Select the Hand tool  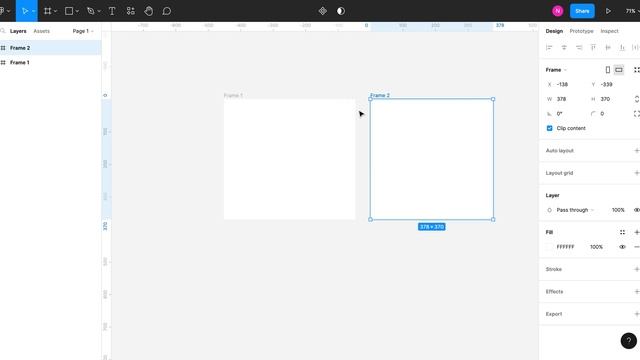coord(149,11)
